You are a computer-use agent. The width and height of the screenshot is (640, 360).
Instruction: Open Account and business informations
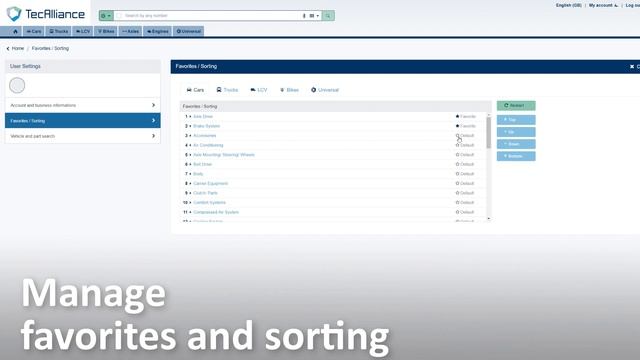coord(82,105)
